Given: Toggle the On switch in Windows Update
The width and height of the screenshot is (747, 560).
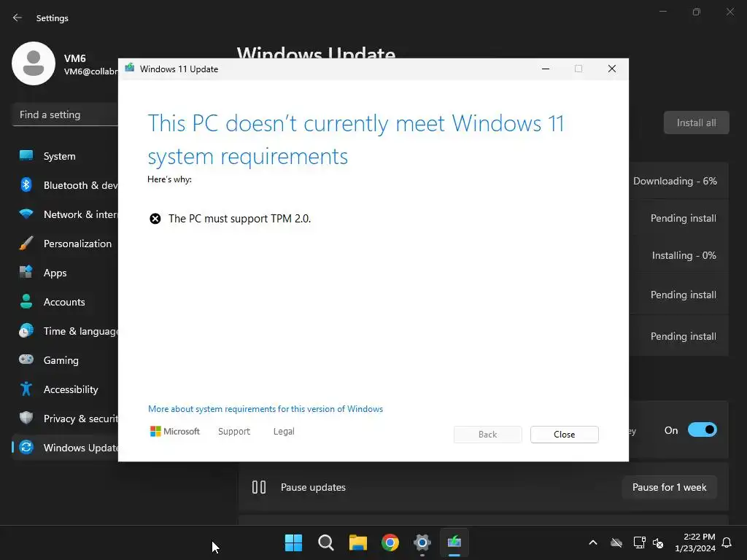Looking at the screenshot, I should (x=702, y=430).
